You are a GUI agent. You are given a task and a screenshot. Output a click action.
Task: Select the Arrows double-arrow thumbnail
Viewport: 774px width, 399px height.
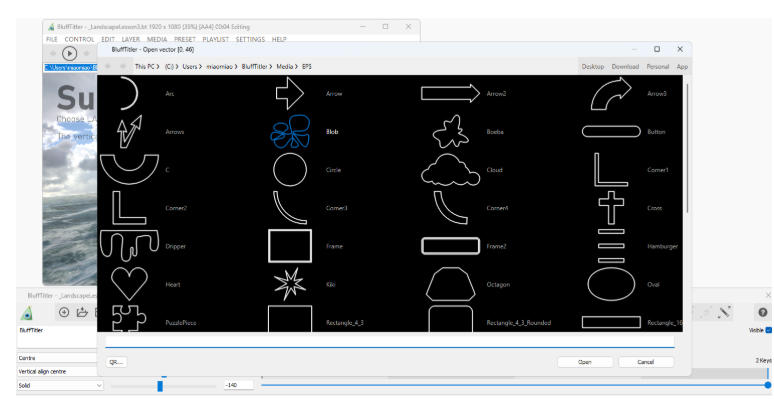(x=129, y=131)
